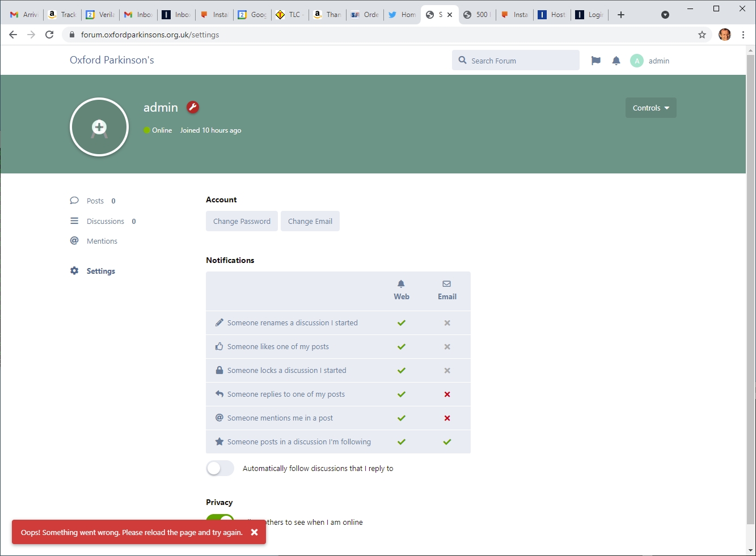Open the Controls dropdown

[x=651, y=108]
